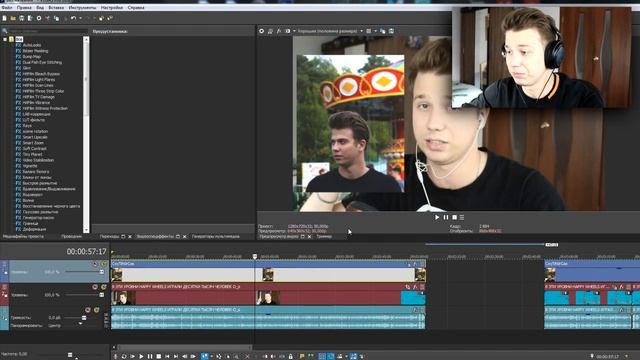Click the Undo arrow icon
The width and height of the screenshot is (640, 360).
point(73,18)
